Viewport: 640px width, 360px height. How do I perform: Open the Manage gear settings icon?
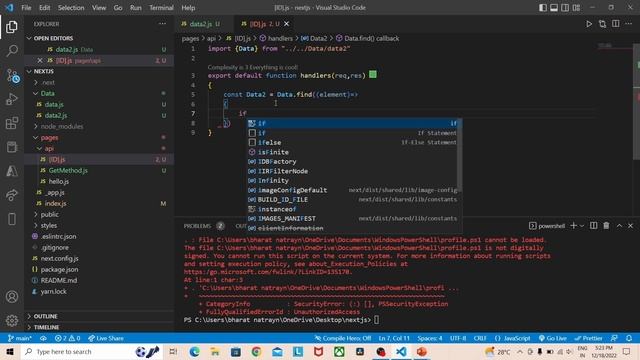(12, 320)
